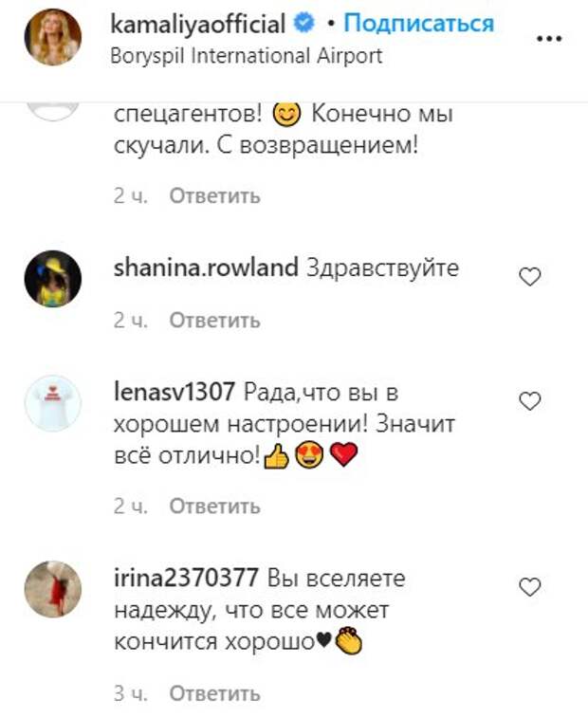
Task: Click the blue verified badge
Action: [x=304, y=24]
